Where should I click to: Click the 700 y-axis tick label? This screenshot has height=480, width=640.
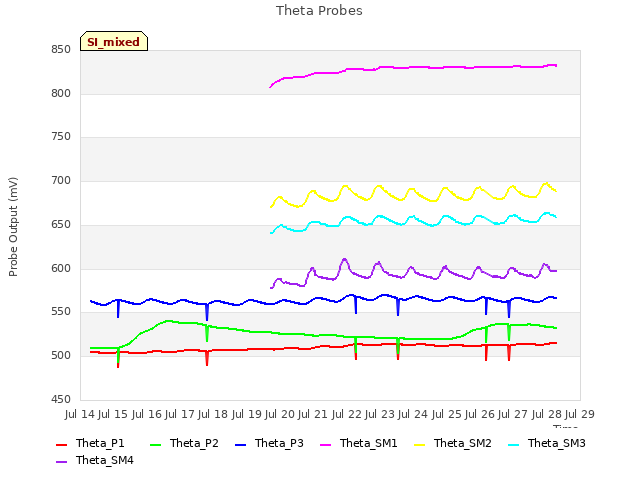(61, 180)
